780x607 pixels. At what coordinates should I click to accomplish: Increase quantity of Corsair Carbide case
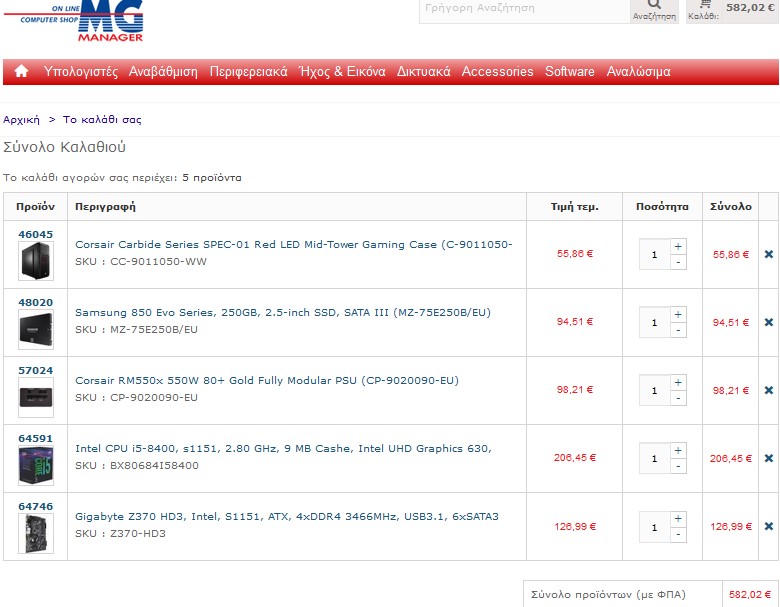tap(678, 246)
